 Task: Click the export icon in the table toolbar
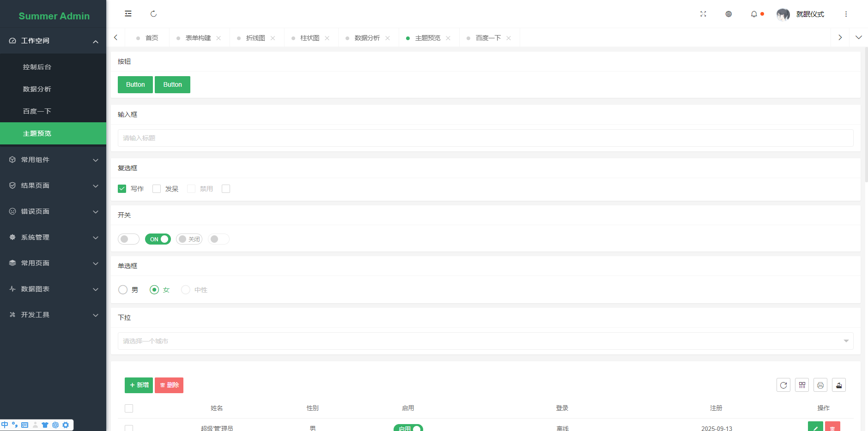point(839,385)
